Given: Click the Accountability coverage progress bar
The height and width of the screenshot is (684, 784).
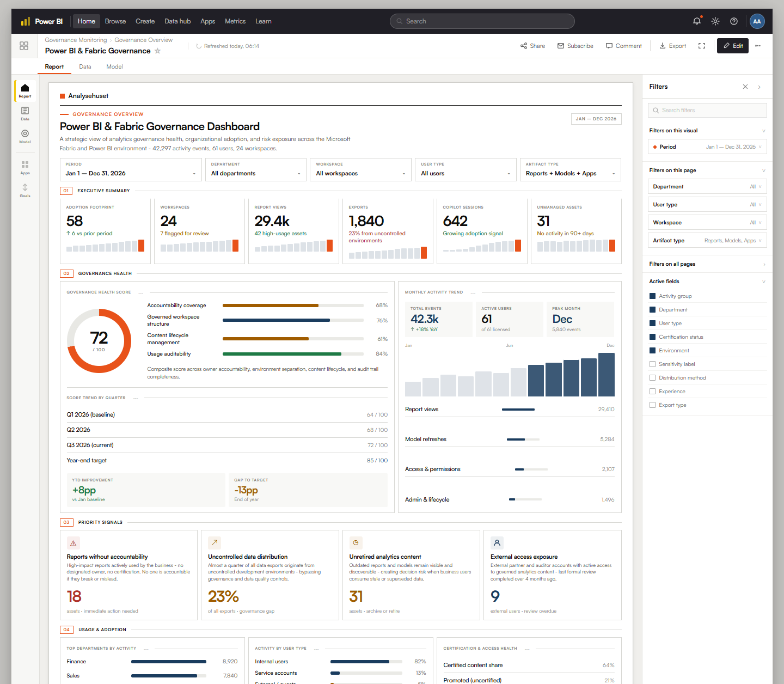Looking at the screenshot, I should [x=293, y=306].
